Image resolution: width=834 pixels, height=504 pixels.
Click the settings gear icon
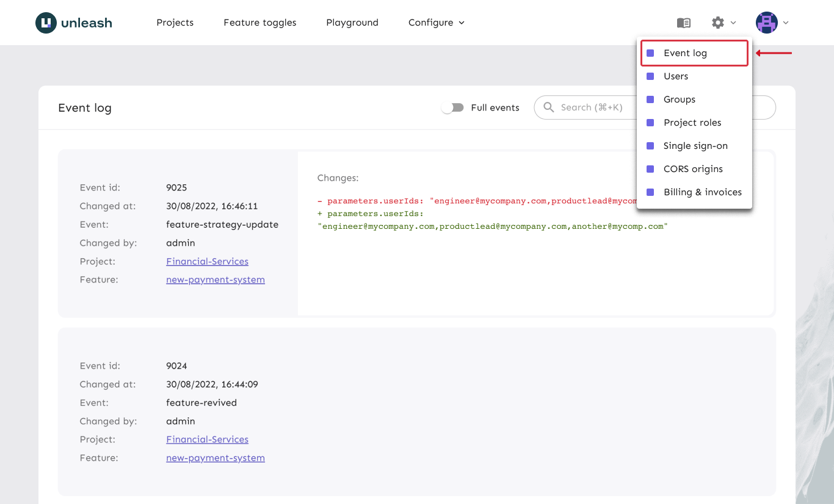tap(717, 23)
